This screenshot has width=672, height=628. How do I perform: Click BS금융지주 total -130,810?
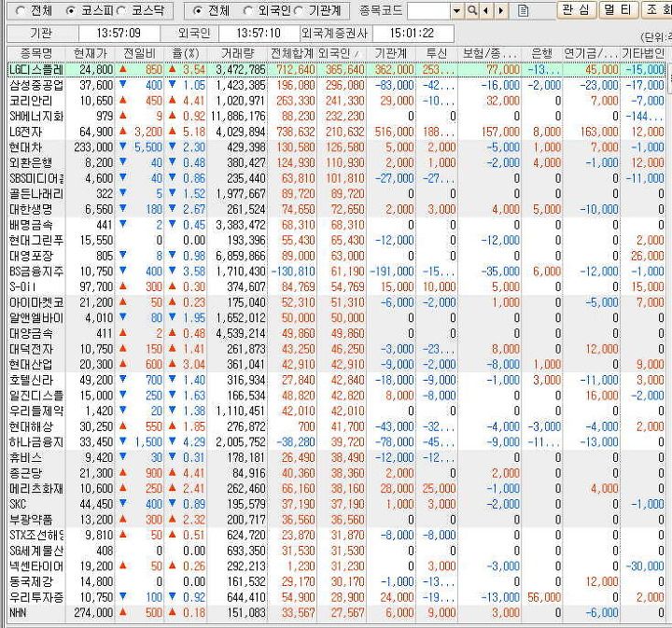(294, 272)
